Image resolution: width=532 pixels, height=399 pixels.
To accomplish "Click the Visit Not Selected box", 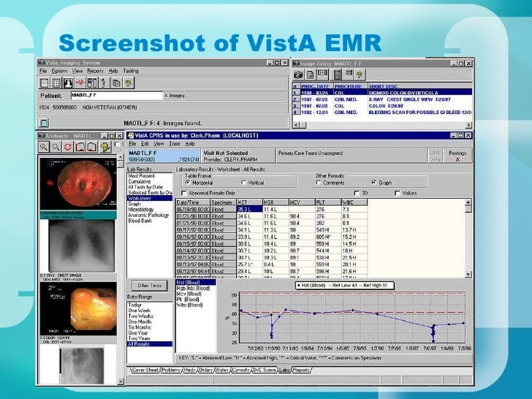I will (238, 156).
